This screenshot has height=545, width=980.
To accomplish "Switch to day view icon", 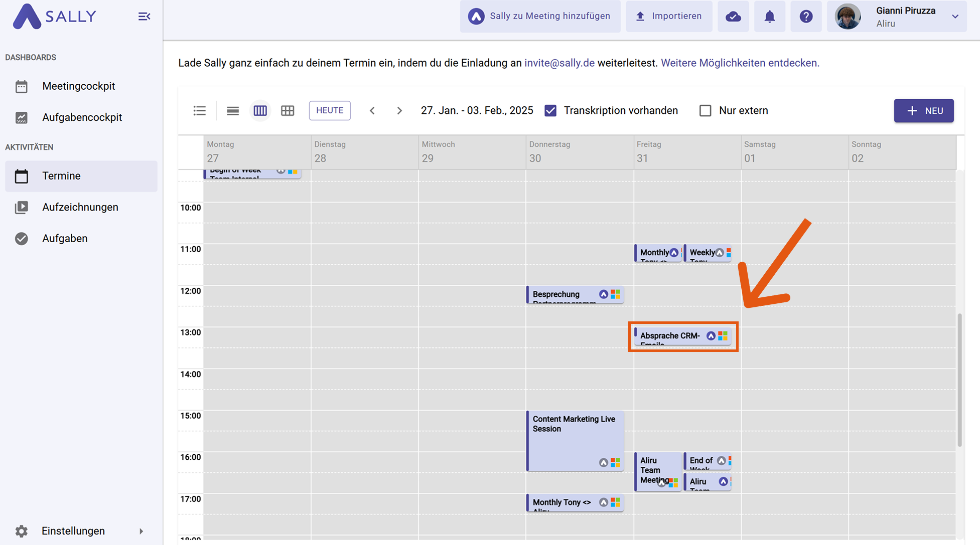I will pyautogui.click(x=233, y=111).
